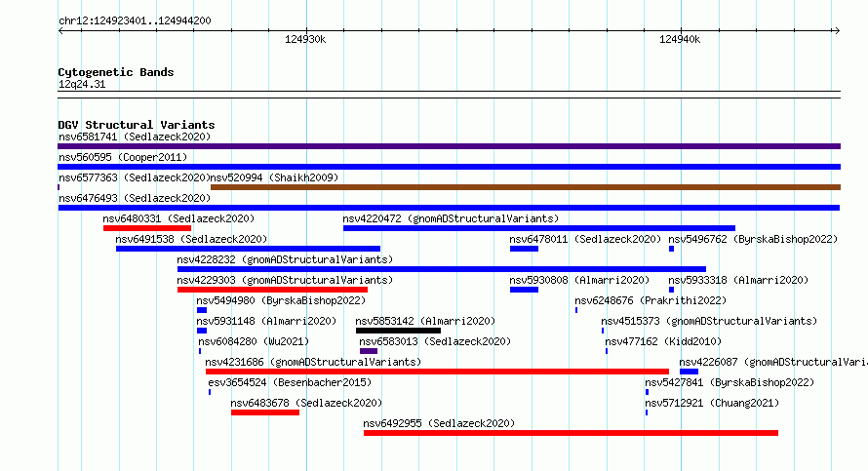Select the red nsv6492955 variant bar

[571, 433]
